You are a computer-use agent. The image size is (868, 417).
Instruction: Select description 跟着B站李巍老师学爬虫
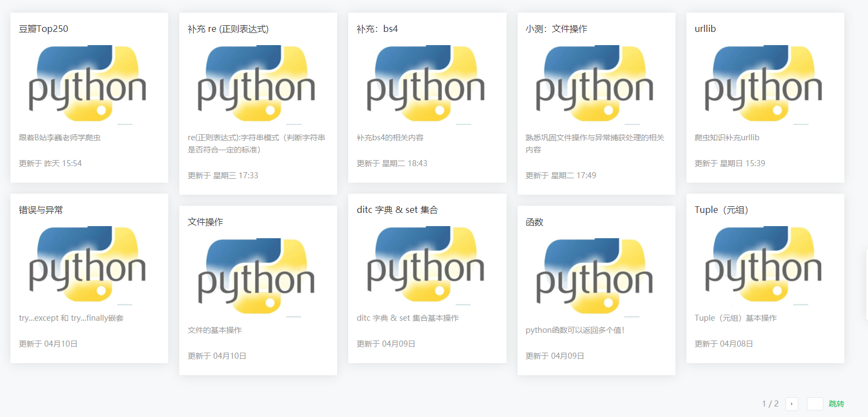coord(60,138)
